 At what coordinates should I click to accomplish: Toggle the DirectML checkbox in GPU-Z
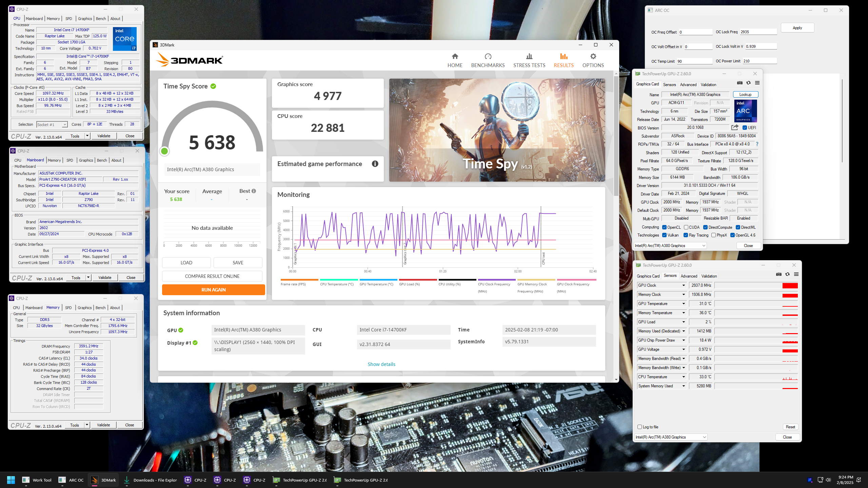(x=738, y=227)
